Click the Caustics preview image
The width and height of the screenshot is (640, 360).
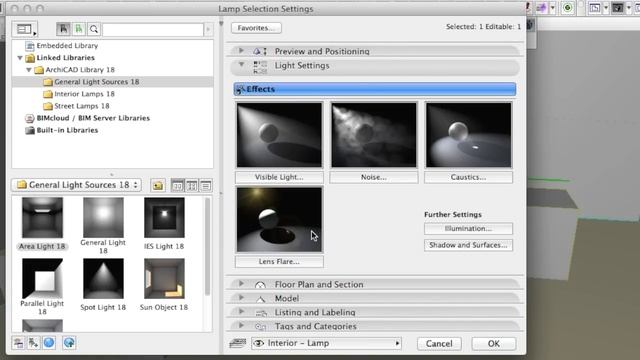(469, 135)
